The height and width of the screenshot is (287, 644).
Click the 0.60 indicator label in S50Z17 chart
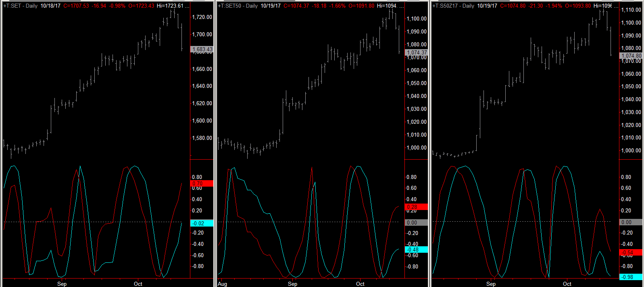(x=626, y=188)
